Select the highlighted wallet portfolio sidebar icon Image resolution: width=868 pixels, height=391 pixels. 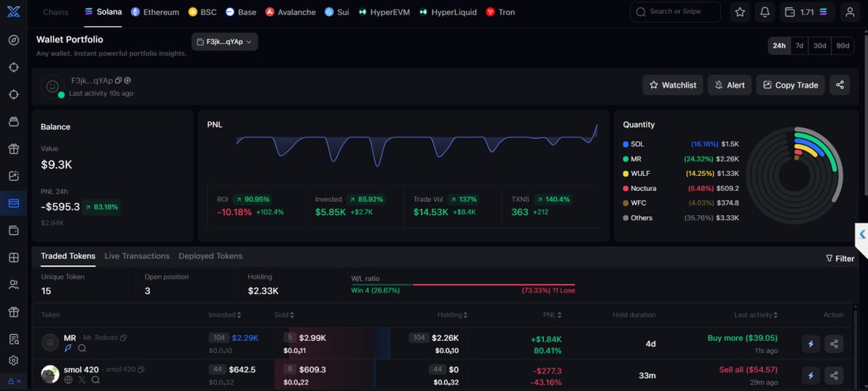(13, 203)
